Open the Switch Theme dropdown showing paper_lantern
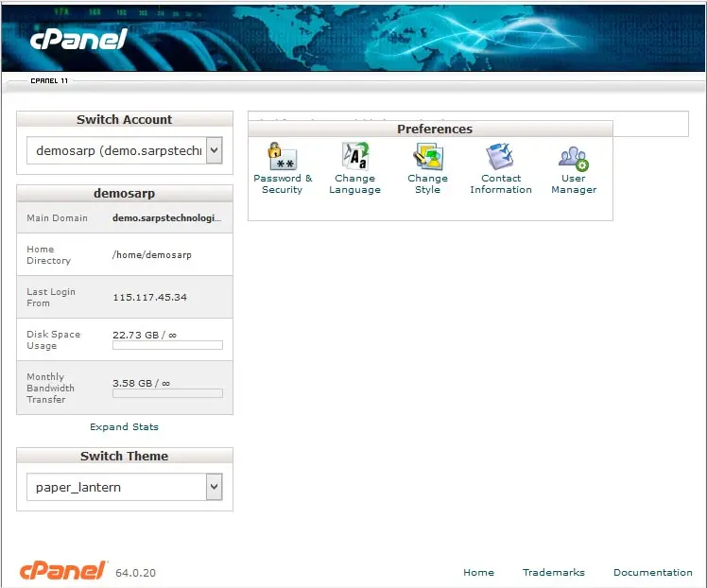Screen dimensions: 707x588 tap(125, 487)
